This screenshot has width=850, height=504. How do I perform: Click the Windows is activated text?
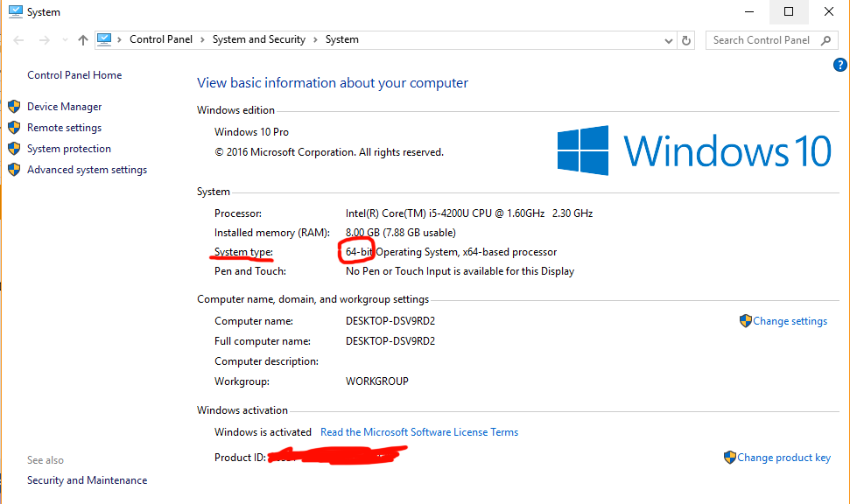click(x=263, y=432)
